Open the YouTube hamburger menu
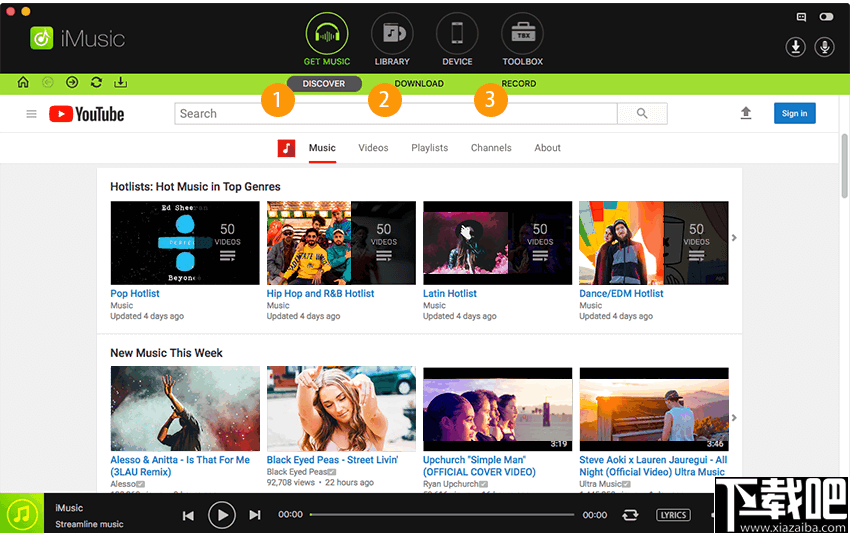The image size is (850, 533). tap(31, 114)
